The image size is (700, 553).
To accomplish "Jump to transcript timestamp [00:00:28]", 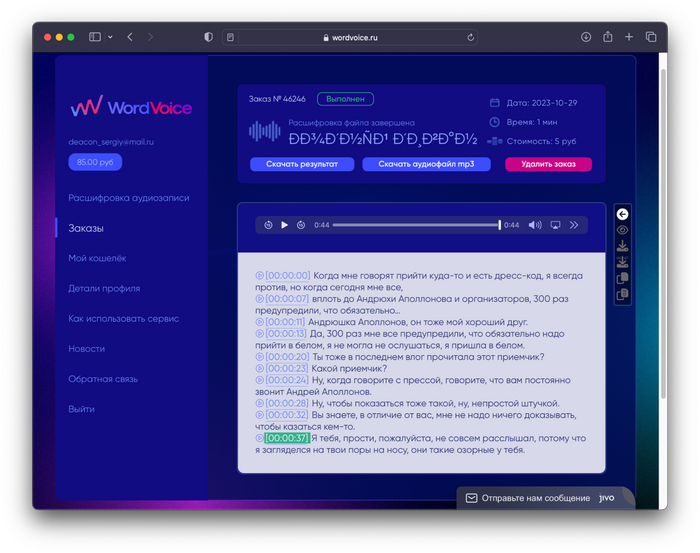I will [287, 403].
